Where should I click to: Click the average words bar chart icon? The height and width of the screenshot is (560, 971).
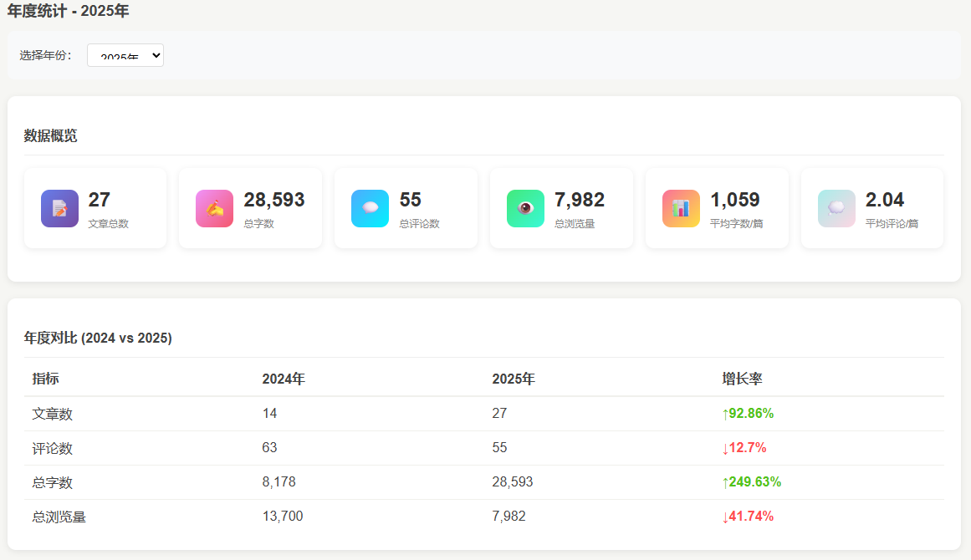[x=681, y=209]
